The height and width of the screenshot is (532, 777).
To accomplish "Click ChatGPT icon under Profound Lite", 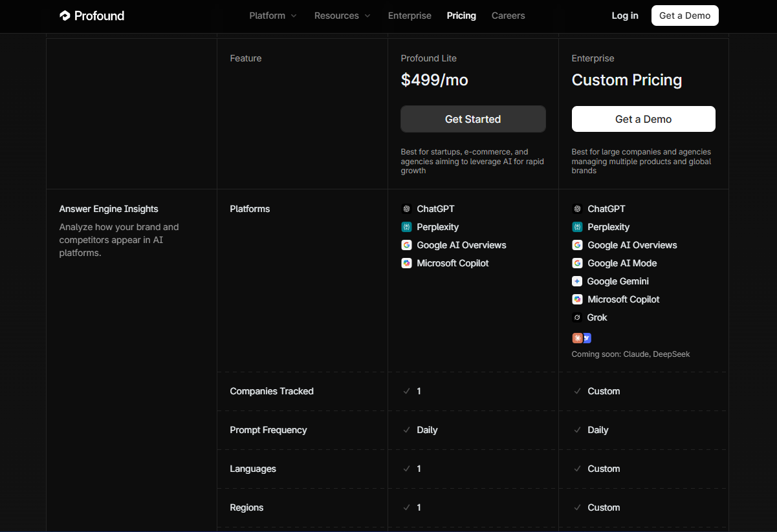I will click(406, 209).
